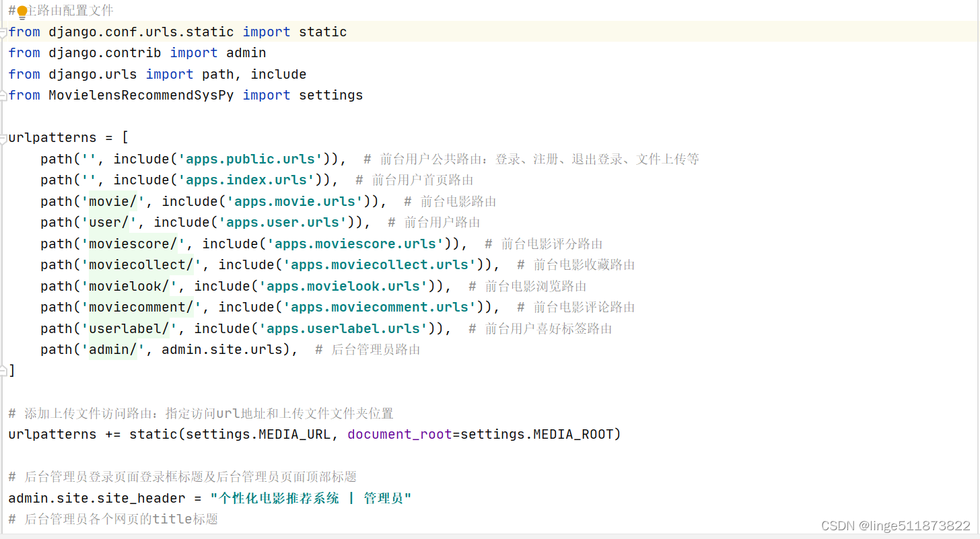Click 'settings' in the MovielensRecommendSysPy import line
Screen dimensions: 980x539
tap(331, 95)
